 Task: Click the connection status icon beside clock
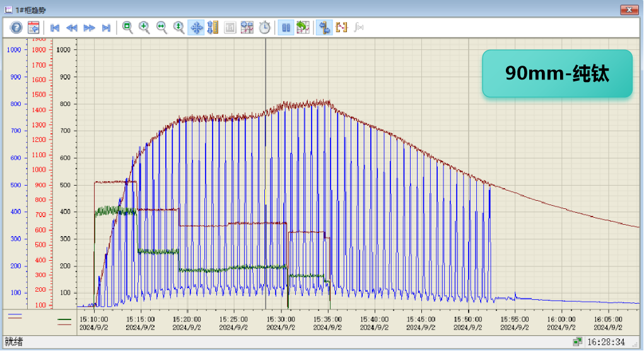[x=577, y=342]
